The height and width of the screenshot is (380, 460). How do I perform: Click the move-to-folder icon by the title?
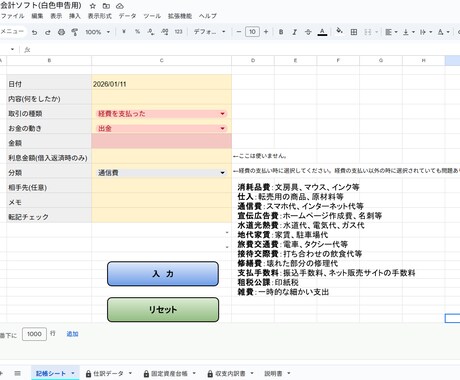(x=106, y=6)
